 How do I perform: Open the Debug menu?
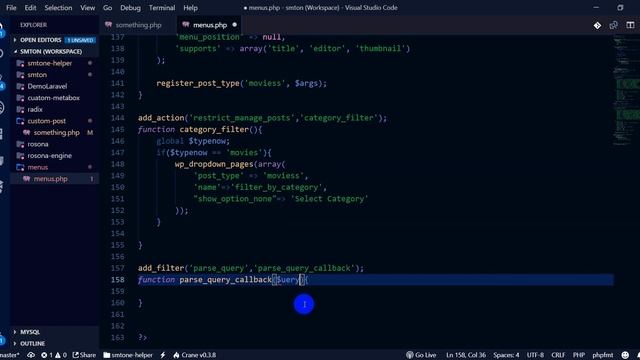point(130,8)
